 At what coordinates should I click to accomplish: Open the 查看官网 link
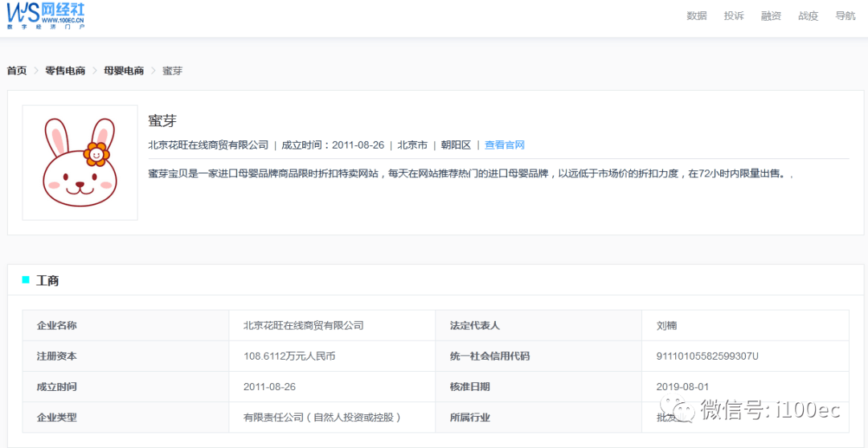pos(504,145)
